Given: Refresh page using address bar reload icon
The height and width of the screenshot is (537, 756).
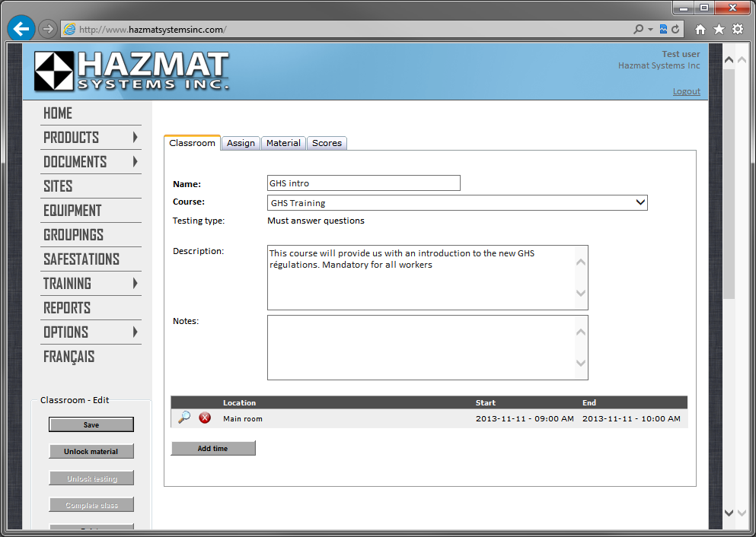Looking at the screenshot, I should 675,30.
